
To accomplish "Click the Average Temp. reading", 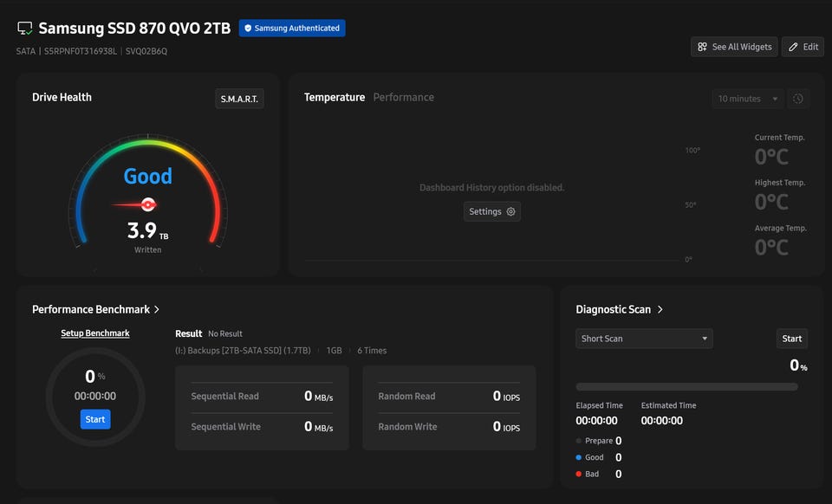I will 771,248.
